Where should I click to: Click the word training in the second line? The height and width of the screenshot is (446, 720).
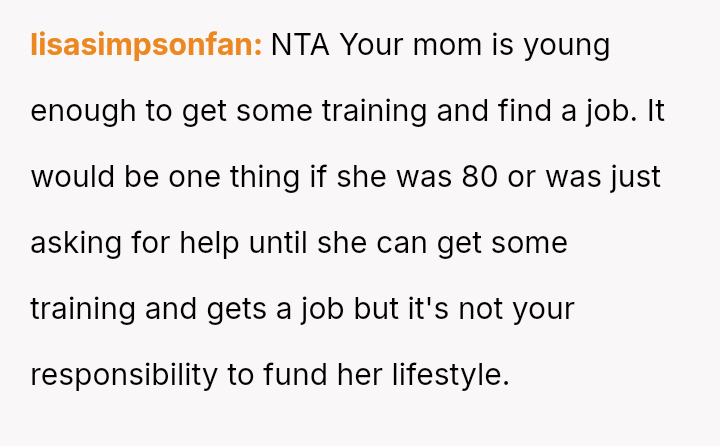(373, 111)
